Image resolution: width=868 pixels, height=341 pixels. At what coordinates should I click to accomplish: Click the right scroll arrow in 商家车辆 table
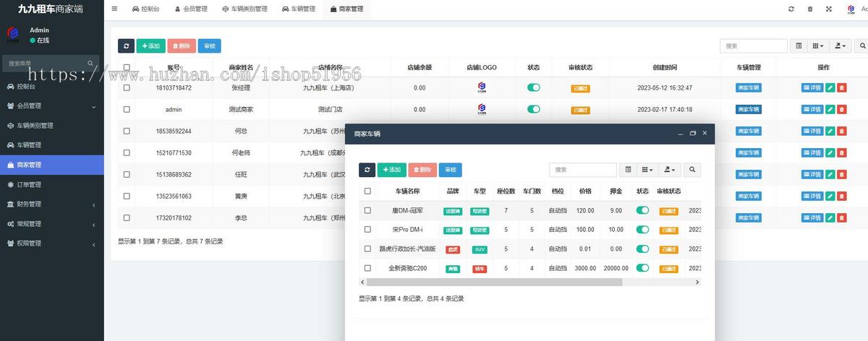point(697,282)
